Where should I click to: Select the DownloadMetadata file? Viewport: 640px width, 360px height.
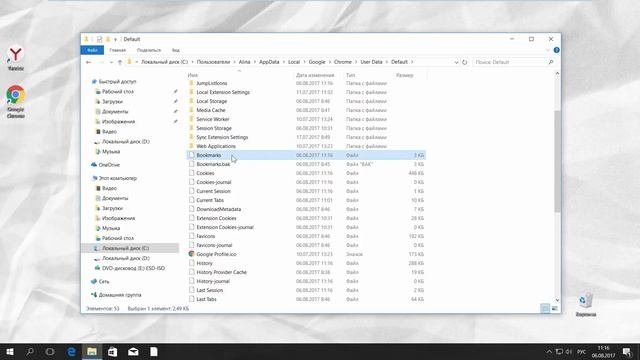(x=218, y=209)
